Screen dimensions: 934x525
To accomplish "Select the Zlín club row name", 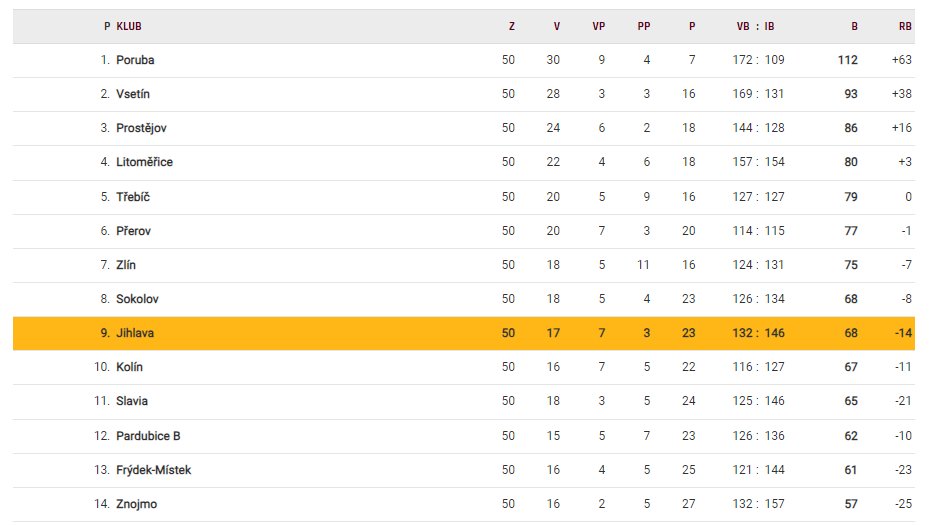I will pyautogui.click(x=126, y=265).
